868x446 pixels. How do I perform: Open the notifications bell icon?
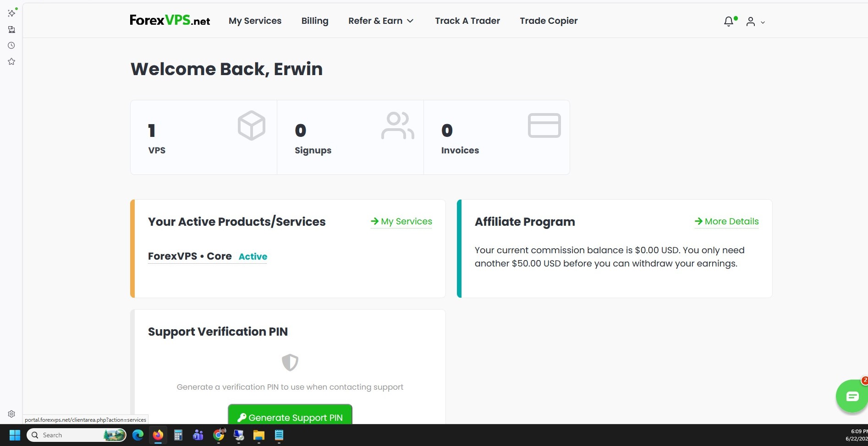click(729, 22)
